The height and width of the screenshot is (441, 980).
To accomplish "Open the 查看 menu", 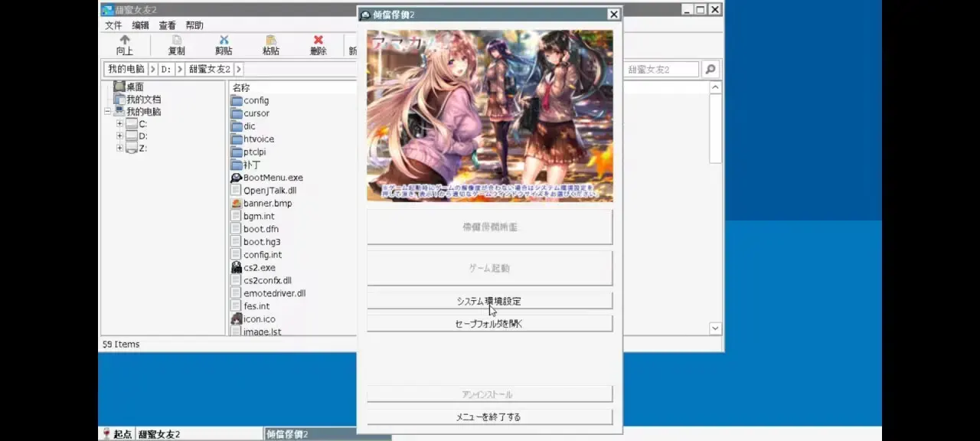I will pos(167,25).
